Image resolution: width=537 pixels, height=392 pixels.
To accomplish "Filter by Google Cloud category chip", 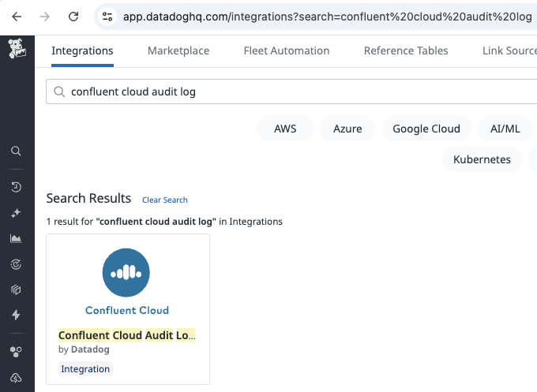I will pyautogui.click(x=426, y=129).
